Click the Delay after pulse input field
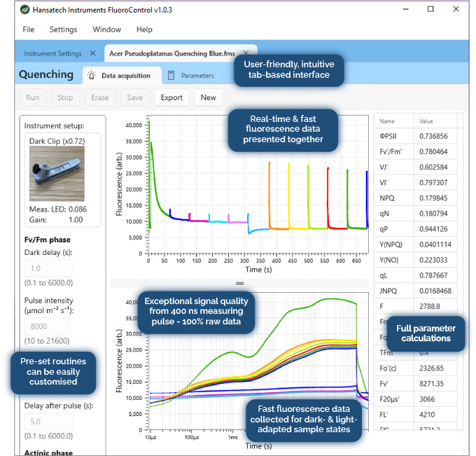 click(x=48, y=422)
